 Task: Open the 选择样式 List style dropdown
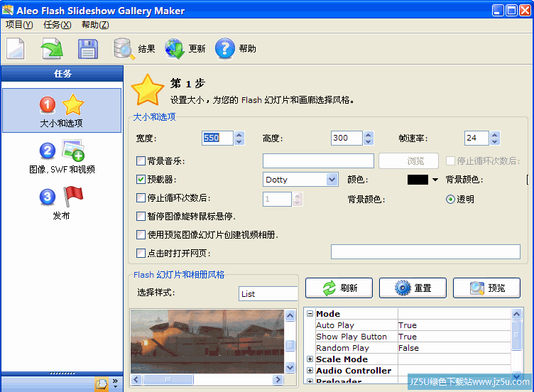pyautogui.click(x=268, y=293)
